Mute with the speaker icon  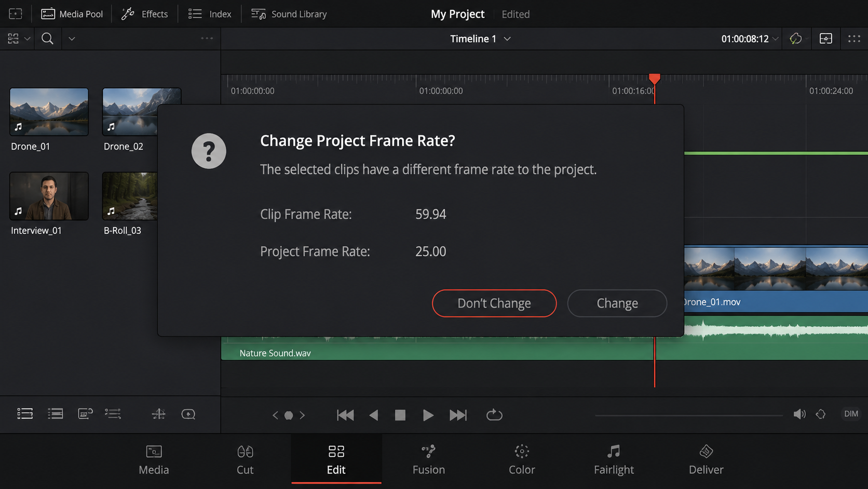tap(799, 414)
